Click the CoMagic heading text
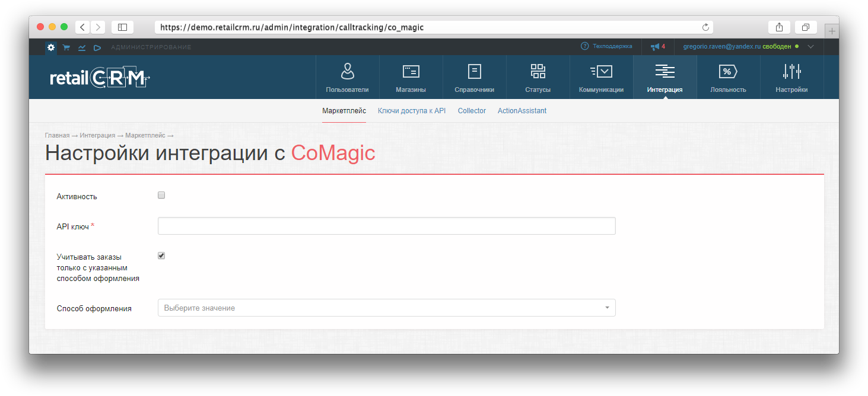This screenshot has width=868, height=396. 333,153
